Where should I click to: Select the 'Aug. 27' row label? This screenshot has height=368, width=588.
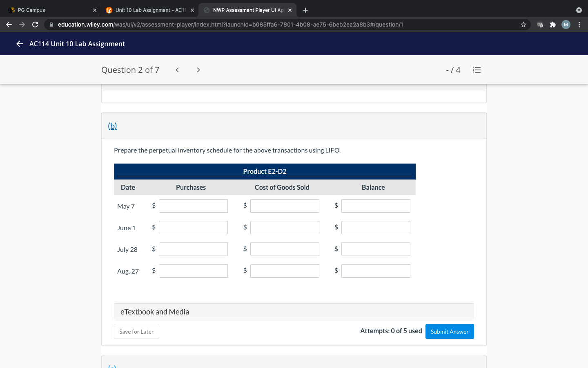(128, 272)
